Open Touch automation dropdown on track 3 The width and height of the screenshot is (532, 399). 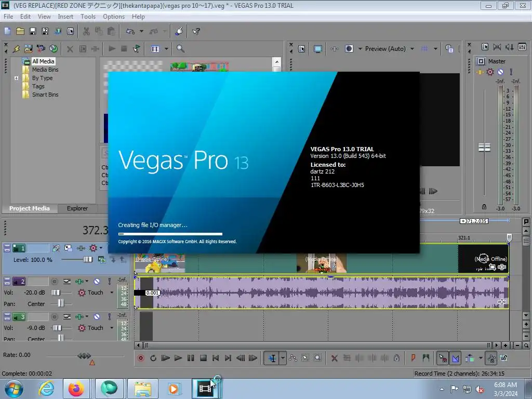tap(112, 328)
